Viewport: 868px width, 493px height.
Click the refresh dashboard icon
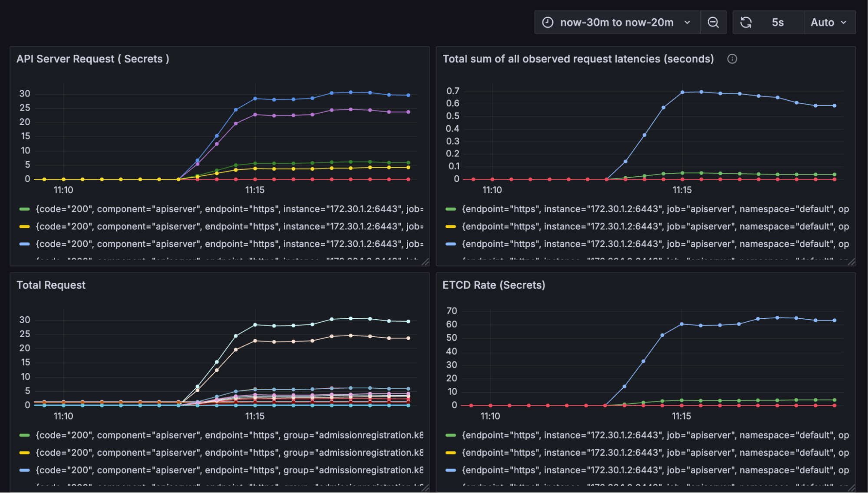click(746, 23)
